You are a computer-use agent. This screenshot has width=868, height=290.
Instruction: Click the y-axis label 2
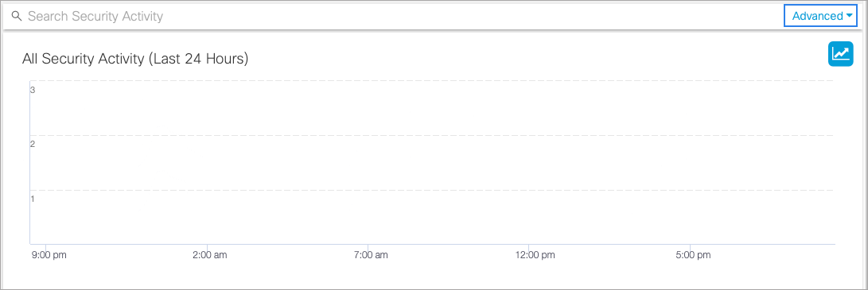[33, 144]
